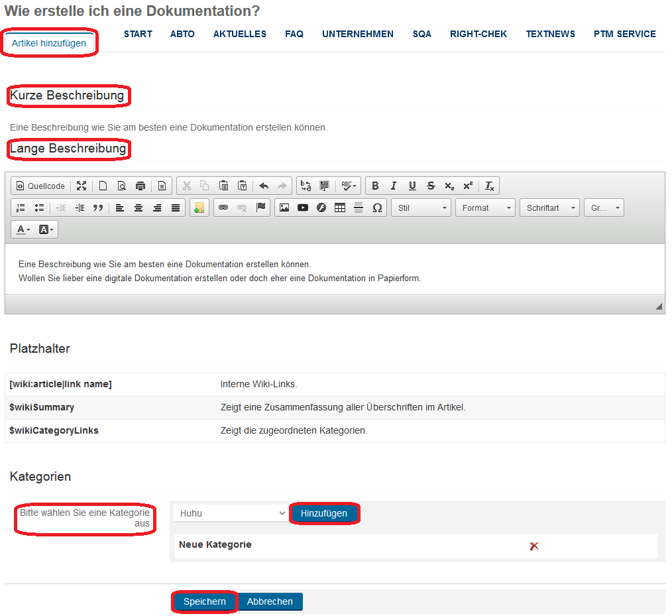Click the Quellcode source view button
The width and height of the screenshot is (672, 616).
[x=40, y=186]
